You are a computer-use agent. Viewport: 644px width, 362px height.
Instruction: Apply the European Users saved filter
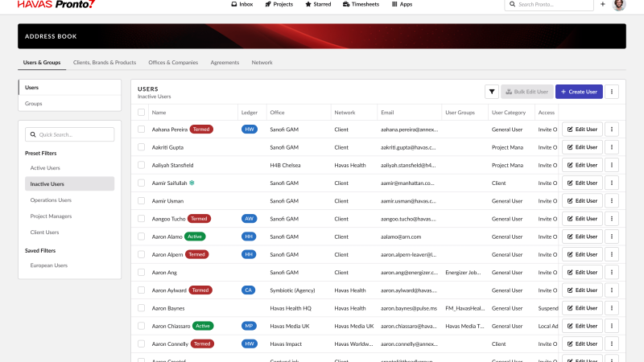click(69, 265)
